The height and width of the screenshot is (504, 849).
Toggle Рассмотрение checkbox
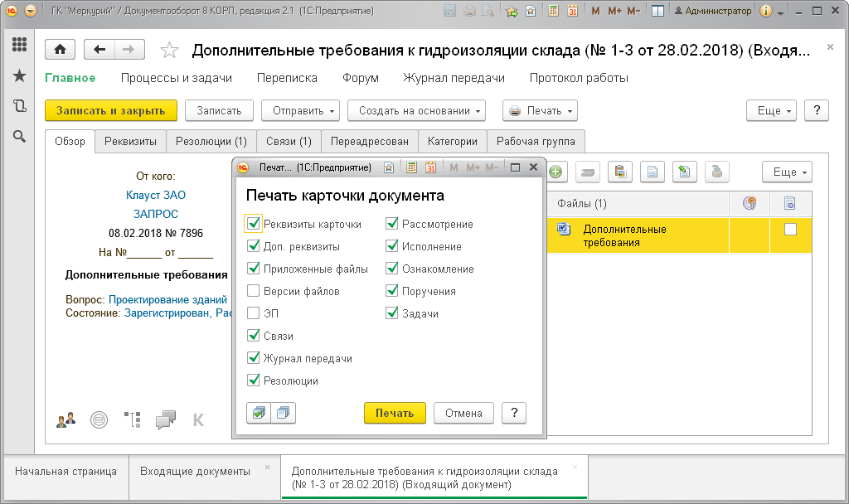[x=392, y=224]
